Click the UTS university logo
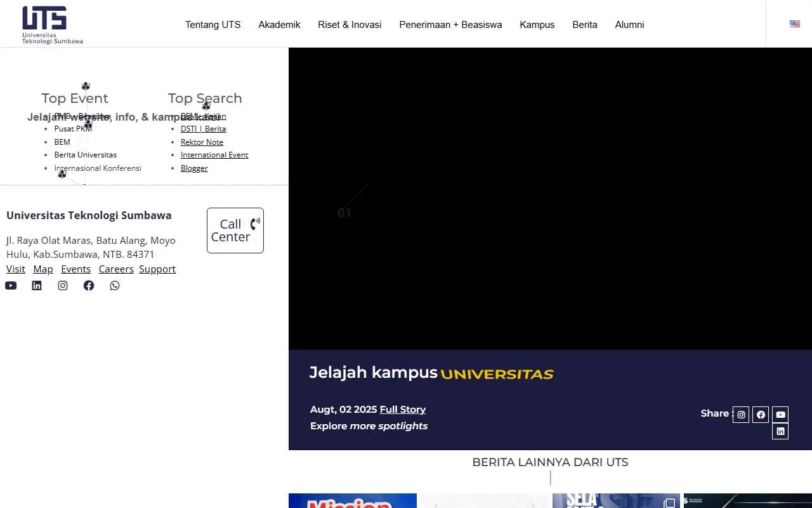Viewport: 812px width, 508px height. pyautogui.click(x=53, y=25)
